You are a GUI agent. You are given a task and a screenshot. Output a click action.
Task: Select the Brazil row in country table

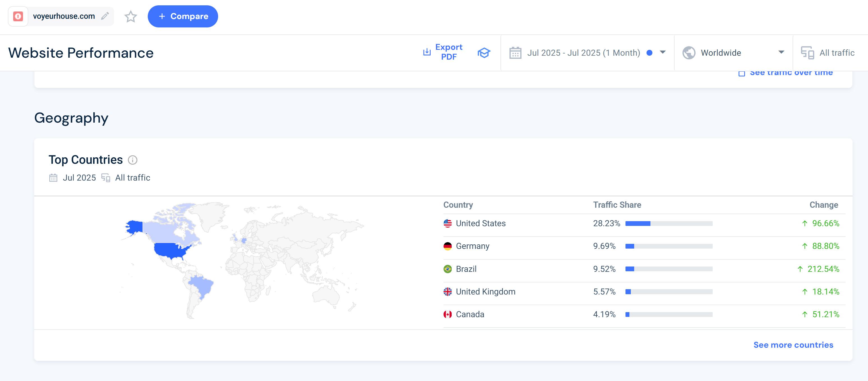coord(466,269)
